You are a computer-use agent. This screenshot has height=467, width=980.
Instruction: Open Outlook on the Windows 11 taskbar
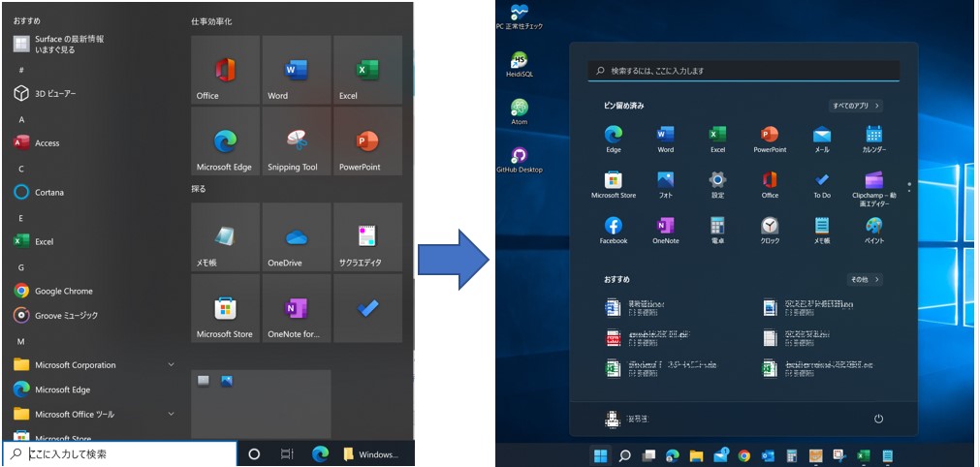point(768,455)
